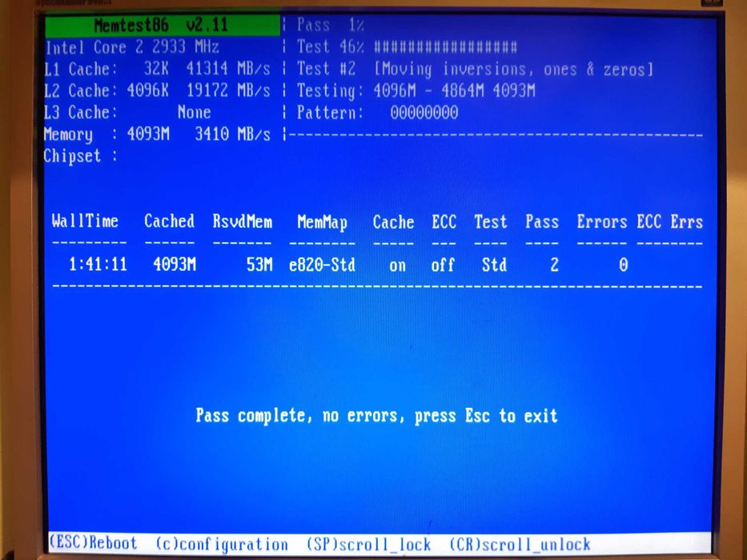Click the WallTime value 1:41:11
This screenshot has height=560, width=747.
coord(98,264)
